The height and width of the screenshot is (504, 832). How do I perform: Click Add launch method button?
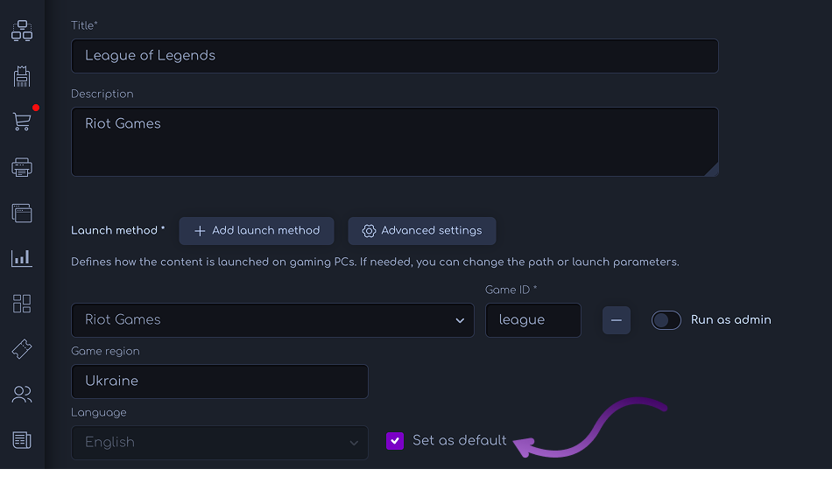coord(257,231)
